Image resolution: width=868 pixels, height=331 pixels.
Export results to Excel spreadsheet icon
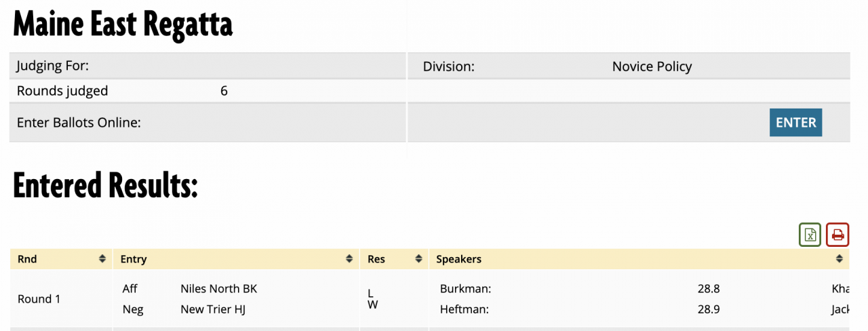pyautogui.click(x=810, y=235)
